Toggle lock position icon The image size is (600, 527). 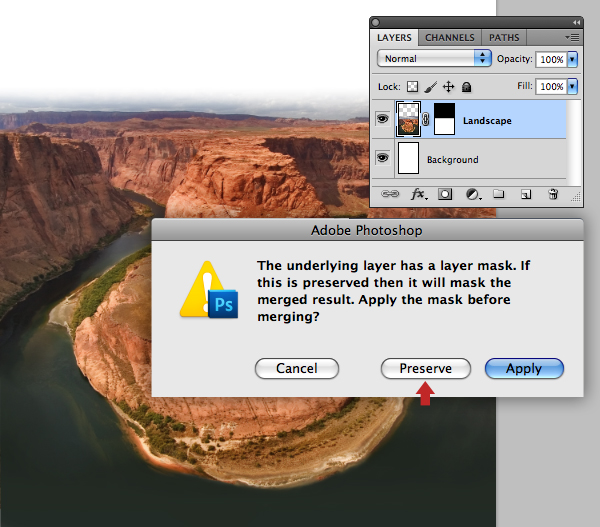[448, 87]
